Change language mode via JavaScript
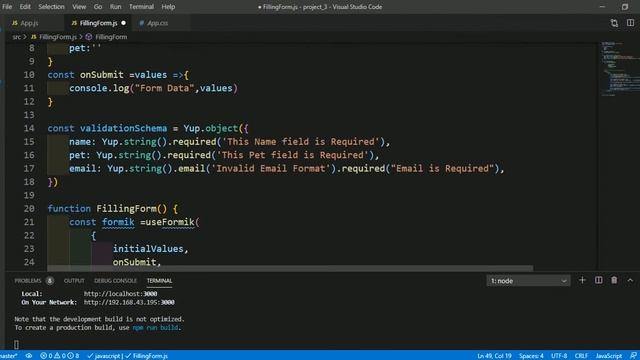The width and height of the screenshot is (640, 360). (609, 356)
